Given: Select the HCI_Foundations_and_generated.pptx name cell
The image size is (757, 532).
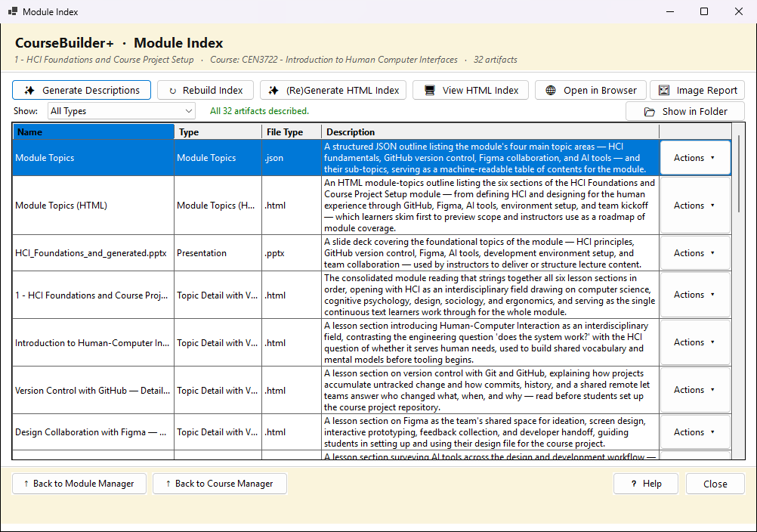Looking at the screenshot, I should coord(93,253).
